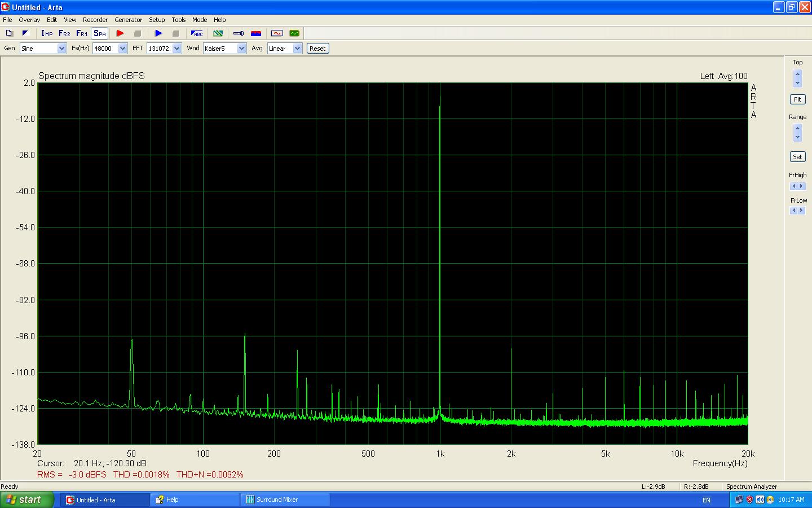
Task: Click the Untitled - Arta taskbar button
Action: pos(105,500)
